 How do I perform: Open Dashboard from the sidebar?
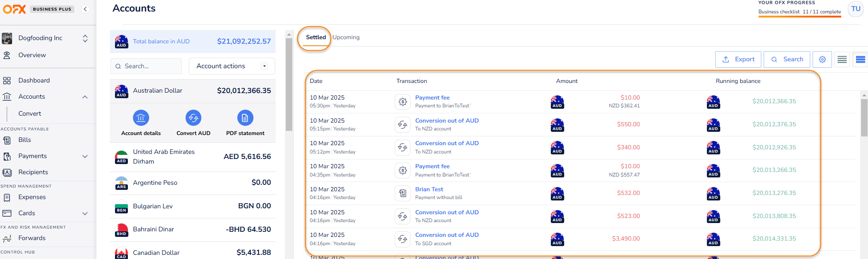pos(34,80)
